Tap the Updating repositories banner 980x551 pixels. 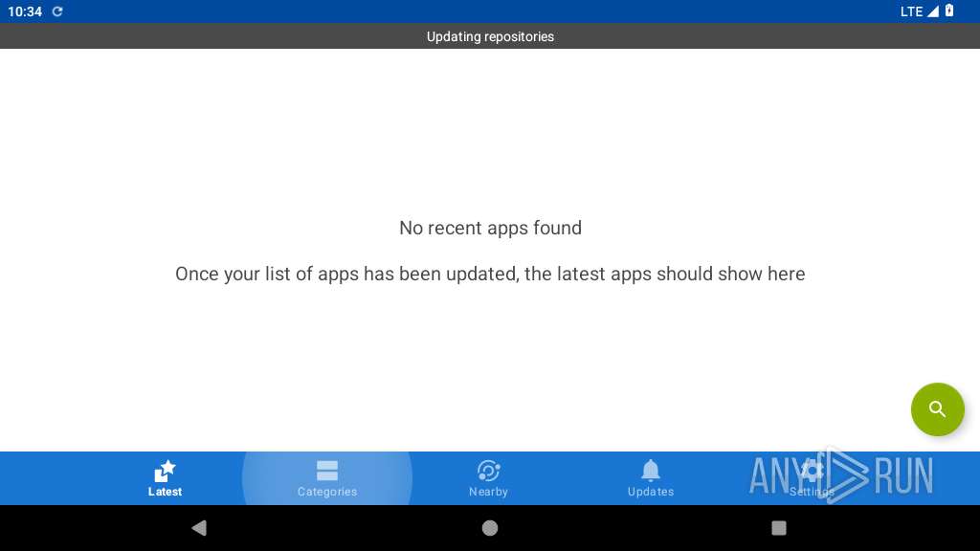(x=490, y=36)
